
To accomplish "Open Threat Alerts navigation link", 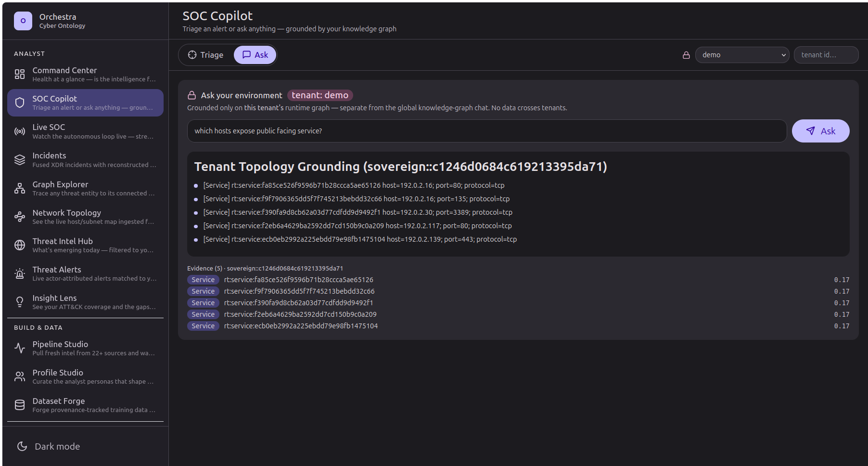I will 85,273.
